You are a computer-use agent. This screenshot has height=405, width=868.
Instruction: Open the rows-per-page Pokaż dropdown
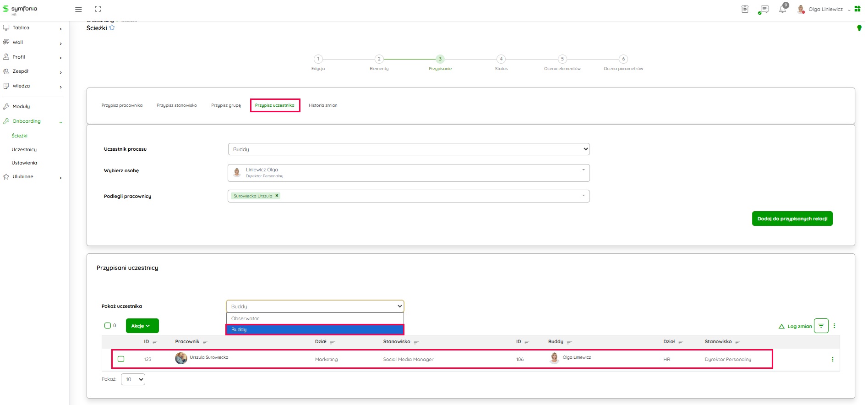click(x=133, y=379)
